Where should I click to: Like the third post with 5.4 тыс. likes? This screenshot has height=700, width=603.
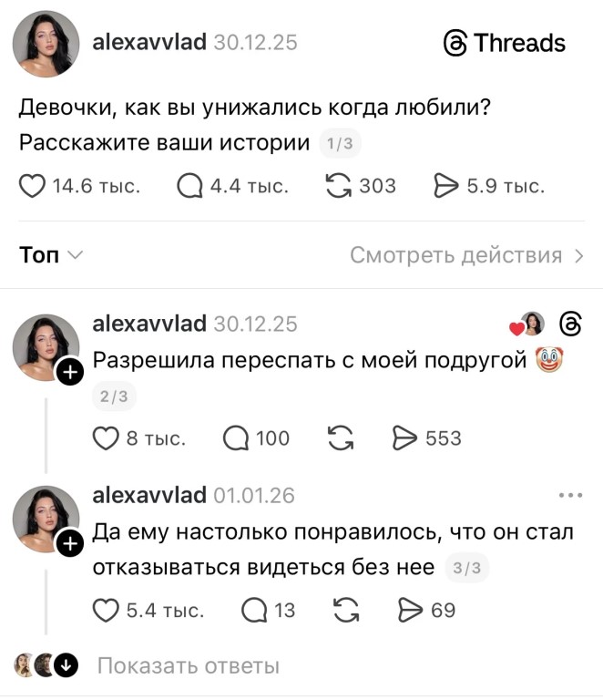(107, 610)
